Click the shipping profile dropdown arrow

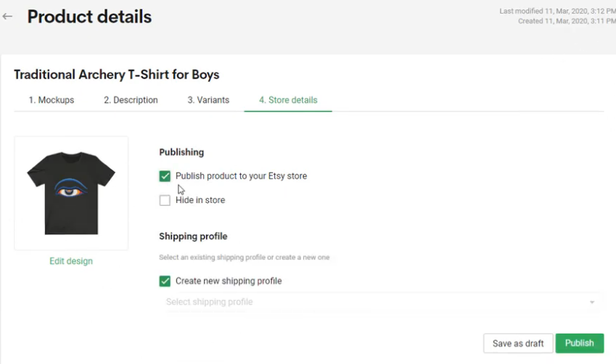[592, 302]
